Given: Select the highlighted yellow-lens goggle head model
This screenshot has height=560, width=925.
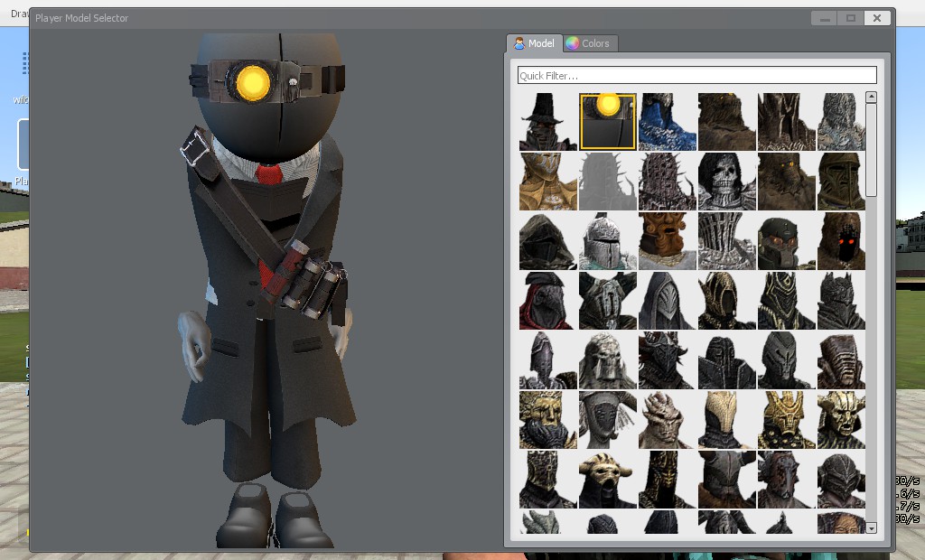Looking at the screenshot, I should click(608, 122).
